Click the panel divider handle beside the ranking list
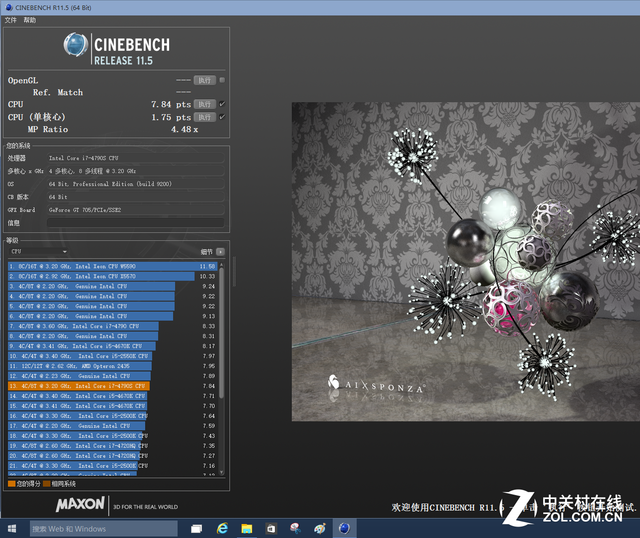Screen dimensions: 640x538 tap(234, 271)
